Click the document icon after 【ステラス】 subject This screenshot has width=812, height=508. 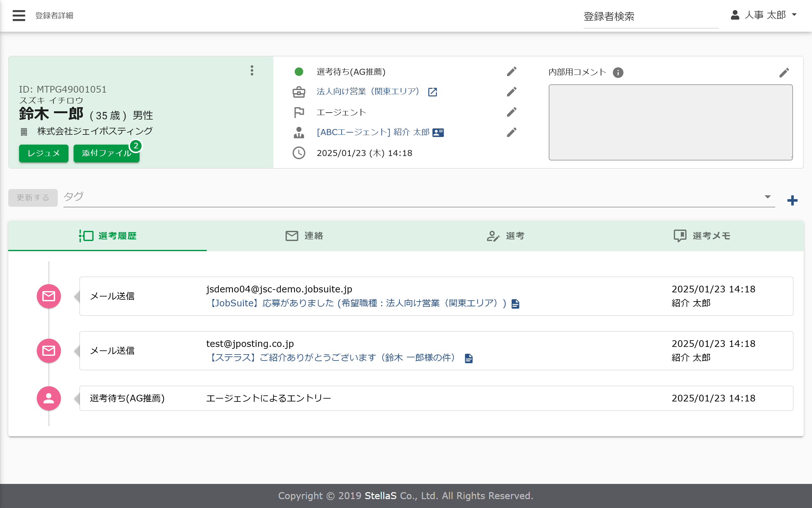tap(468, 358)
